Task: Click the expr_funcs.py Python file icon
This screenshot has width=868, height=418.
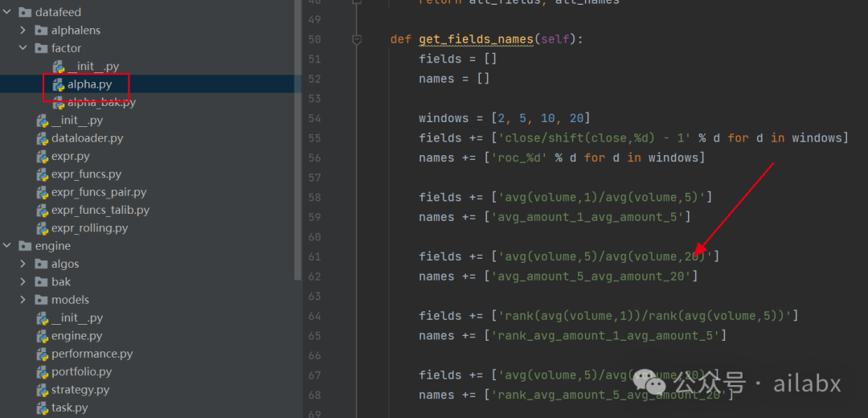Action: (x=42, y=174)
